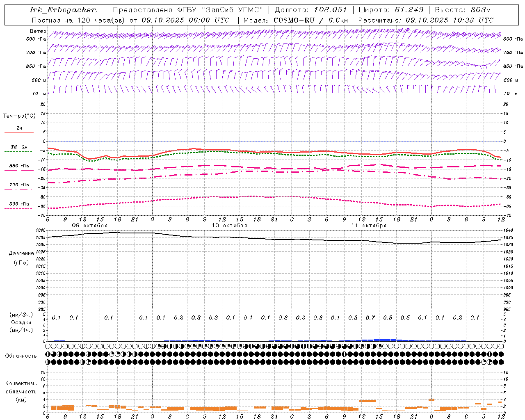The width and height of the screenshot is (525, 420).
Task: Click the date label 11 октября
Action: click(369, 226)
